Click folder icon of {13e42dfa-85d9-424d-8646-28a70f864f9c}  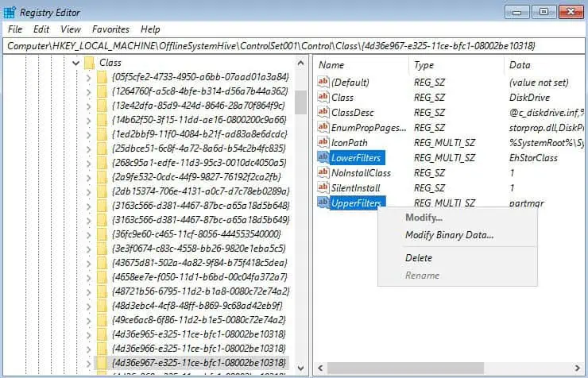click(x=102, y=106)
